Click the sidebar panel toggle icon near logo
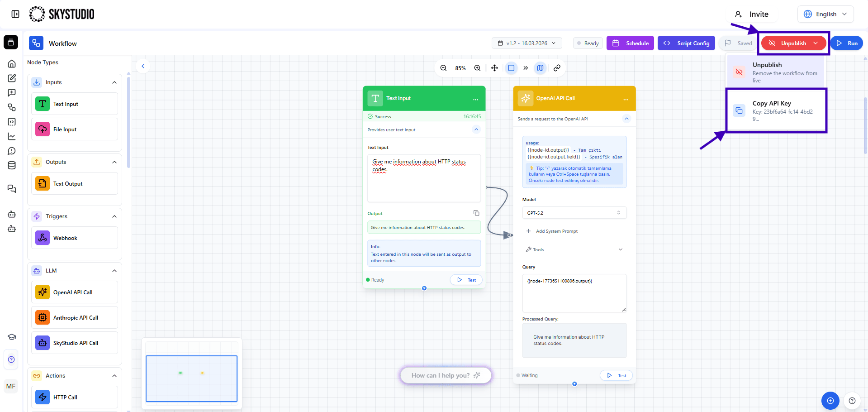 click(x=15, y=14)
